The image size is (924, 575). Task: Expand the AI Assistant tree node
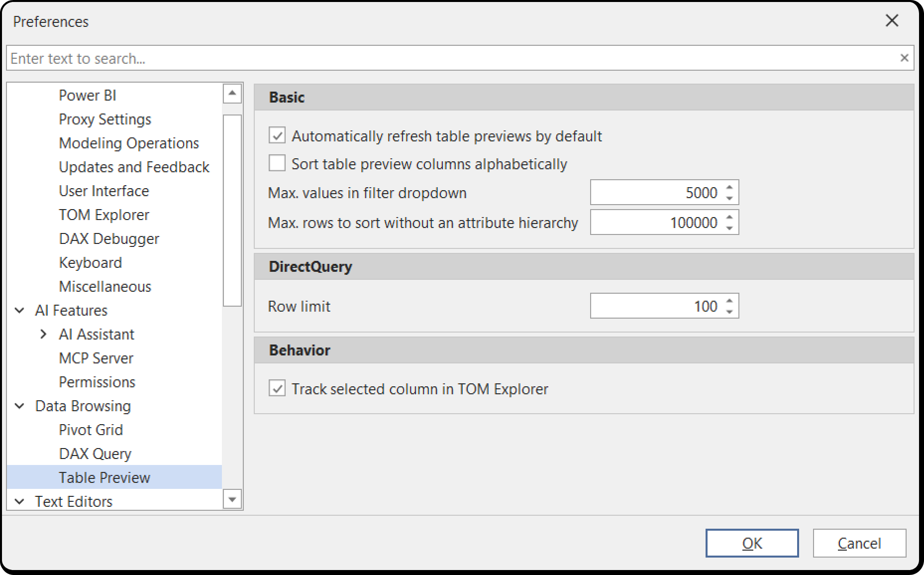tap(44, 334)
